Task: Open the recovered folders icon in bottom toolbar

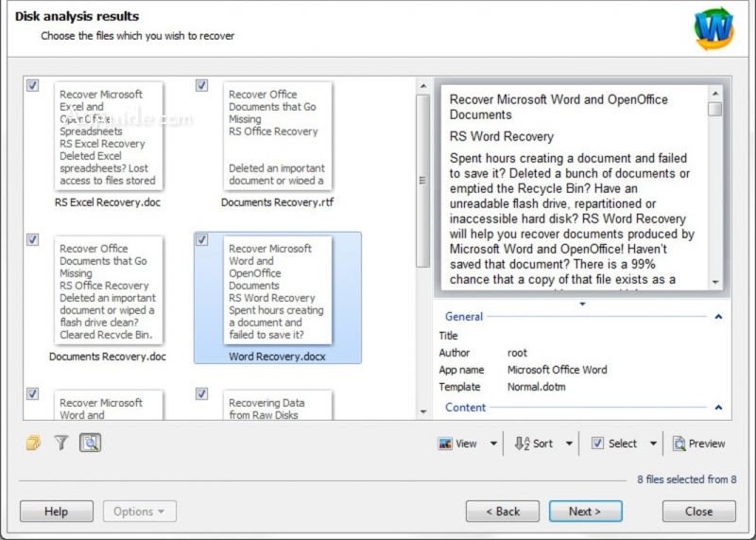Action: [x=33, y=443]
